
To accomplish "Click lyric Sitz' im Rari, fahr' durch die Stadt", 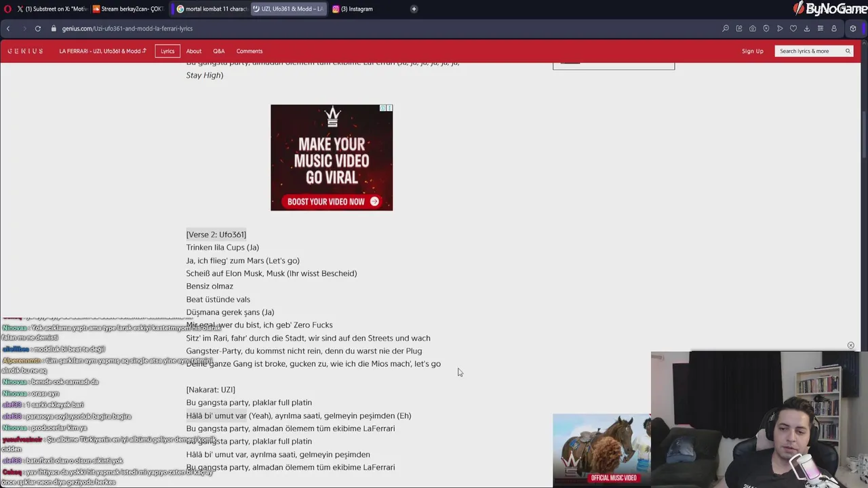I will pyautogui.click(x=308, y=338).
